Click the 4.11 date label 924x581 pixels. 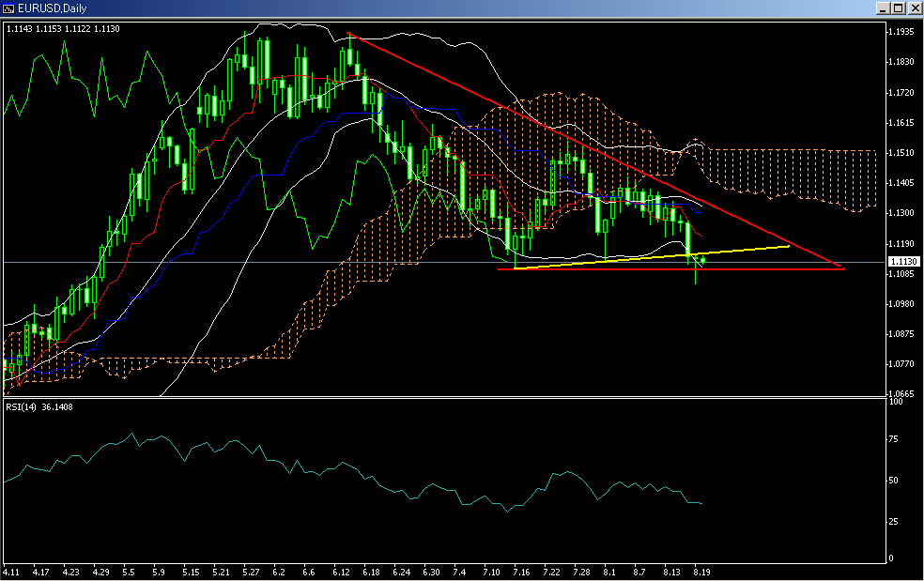point(10,573)
